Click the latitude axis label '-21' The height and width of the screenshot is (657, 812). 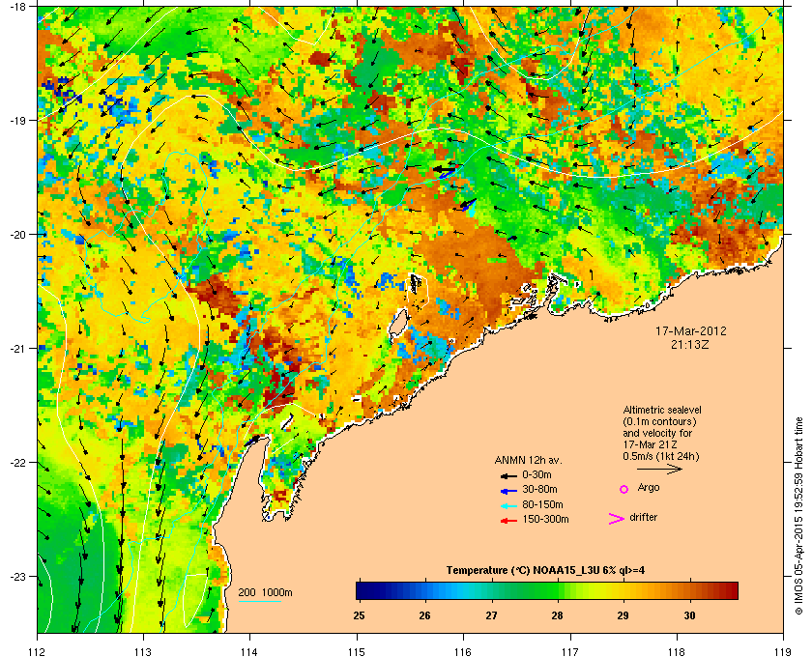pyautogui.click(x=18, y=349)
